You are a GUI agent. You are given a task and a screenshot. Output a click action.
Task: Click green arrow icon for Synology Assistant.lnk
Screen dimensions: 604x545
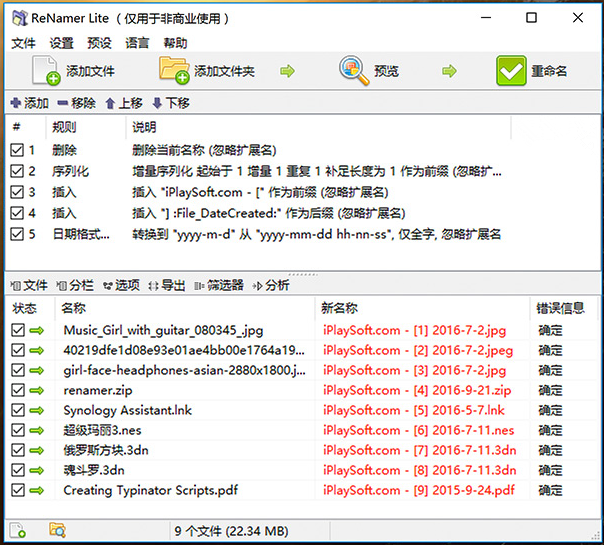tap(37, 410)
